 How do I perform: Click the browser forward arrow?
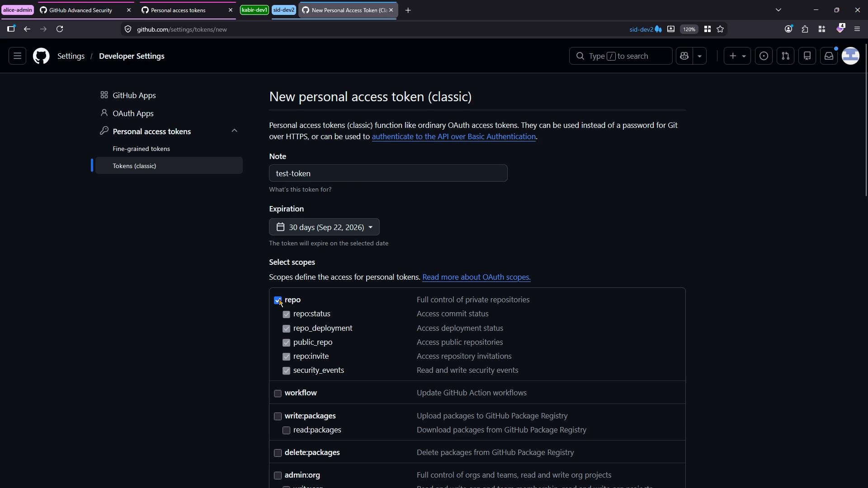pyautogui.click(x=43, y=29)
